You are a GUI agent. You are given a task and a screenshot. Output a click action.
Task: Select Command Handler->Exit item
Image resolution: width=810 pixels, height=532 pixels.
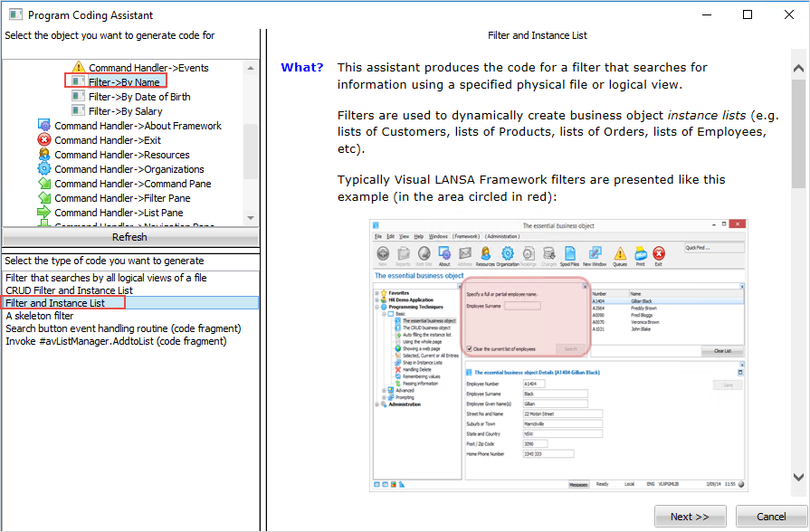[108, 140]
